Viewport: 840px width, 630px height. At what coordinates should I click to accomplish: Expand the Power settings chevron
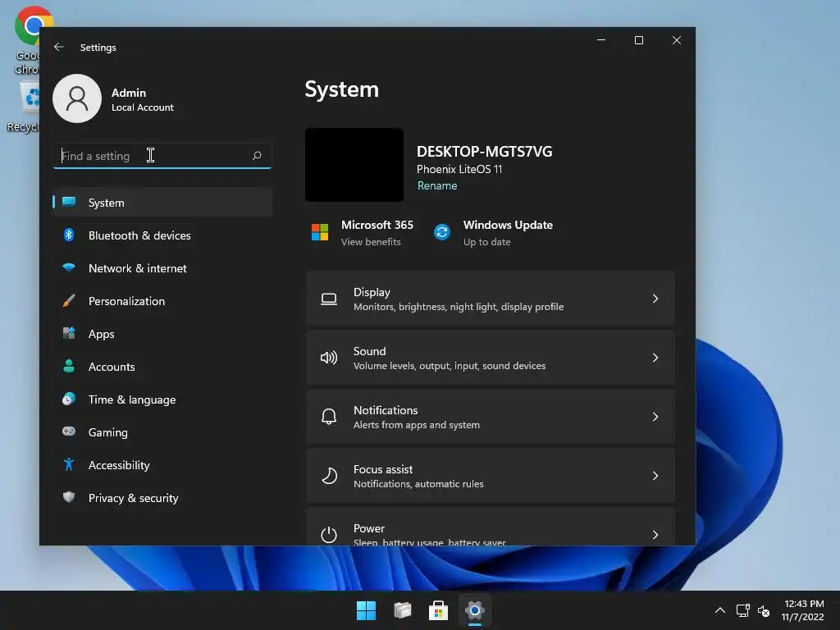tap(655, 534)
